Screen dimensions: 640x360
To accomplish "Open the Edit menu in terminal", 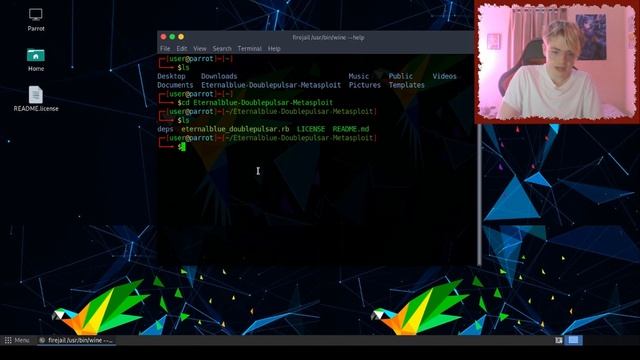I will 182,49.
